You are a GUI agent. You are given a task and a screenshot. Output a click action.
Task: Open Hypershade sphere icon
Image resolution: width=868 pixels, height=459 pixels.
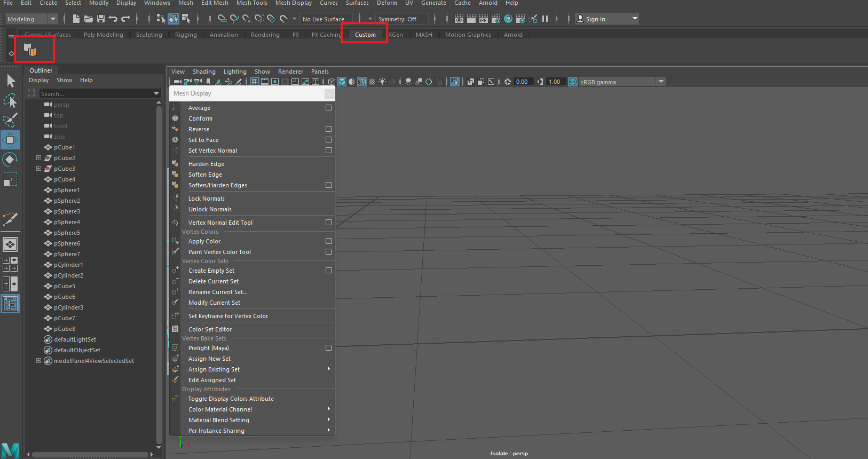click(x=508, y=19)
